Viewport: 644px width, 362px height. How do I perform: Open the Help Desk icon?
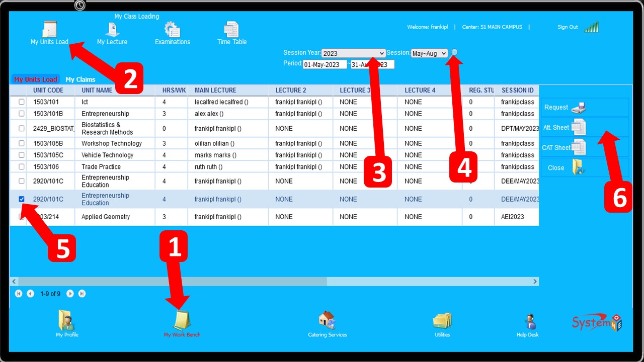click(529, 321)
